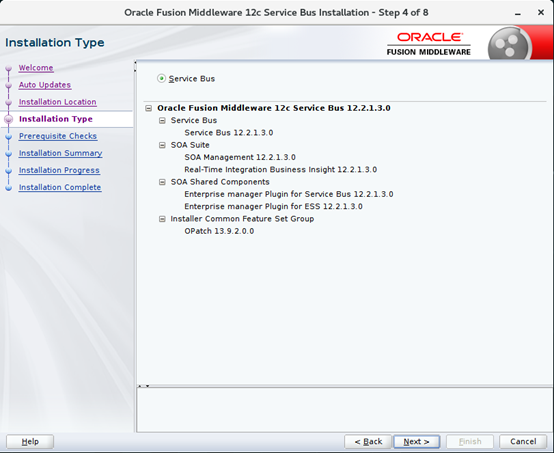Select the OPatch 13.9.2.0.0 row
Viewport: 554px width, 453px height.
tap(219, 231)
